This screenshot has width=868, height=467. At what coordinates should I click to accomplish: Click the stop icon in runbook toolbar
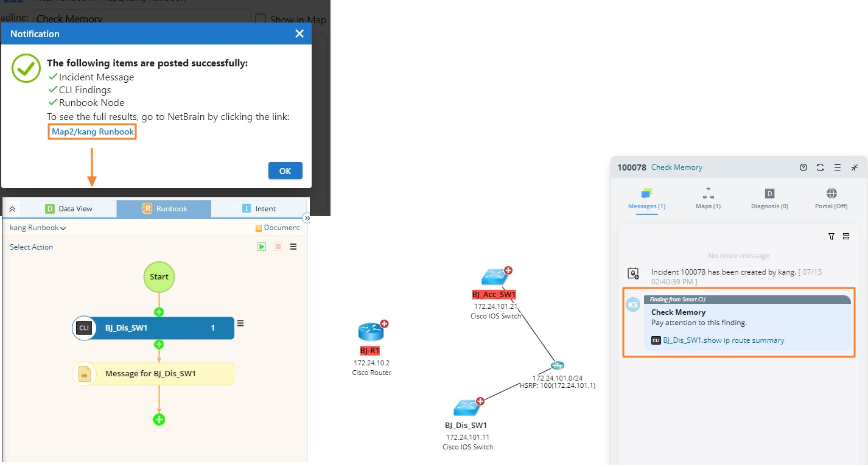278,247
